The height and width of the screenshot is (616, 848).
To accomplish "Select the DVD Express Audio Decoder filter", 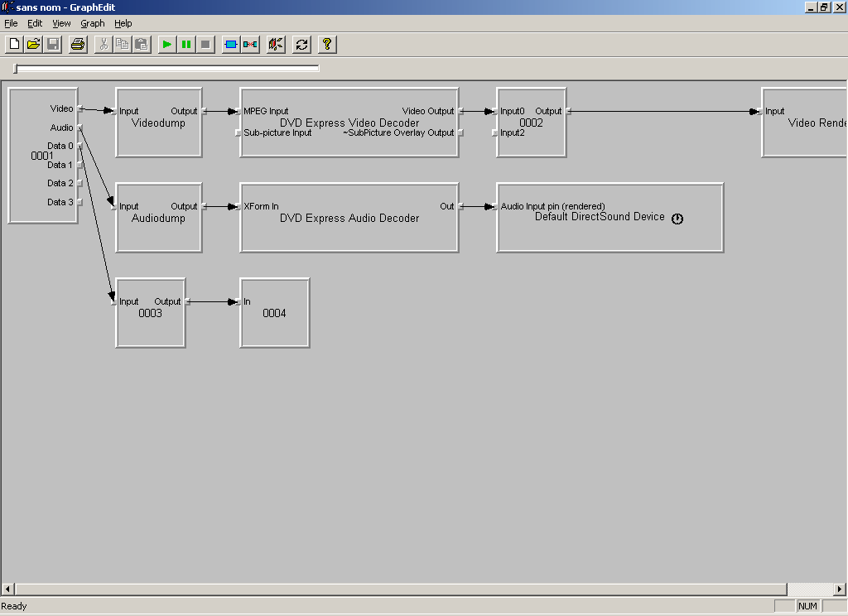I will [x=349, y=218].
